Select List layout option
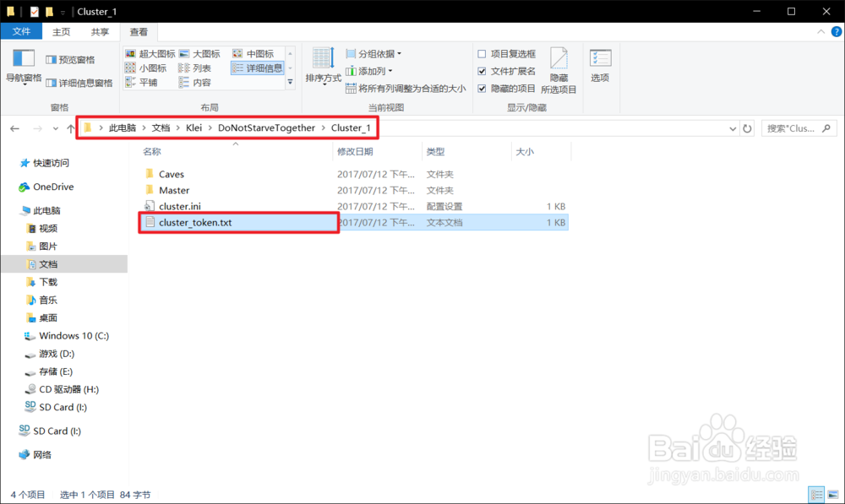 (194, 68)
